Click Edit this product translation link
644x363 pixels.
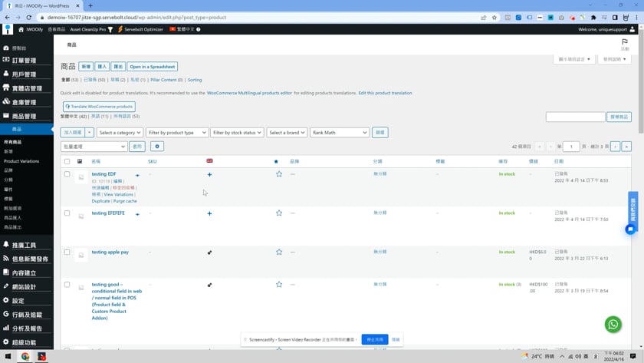point(385,93)
